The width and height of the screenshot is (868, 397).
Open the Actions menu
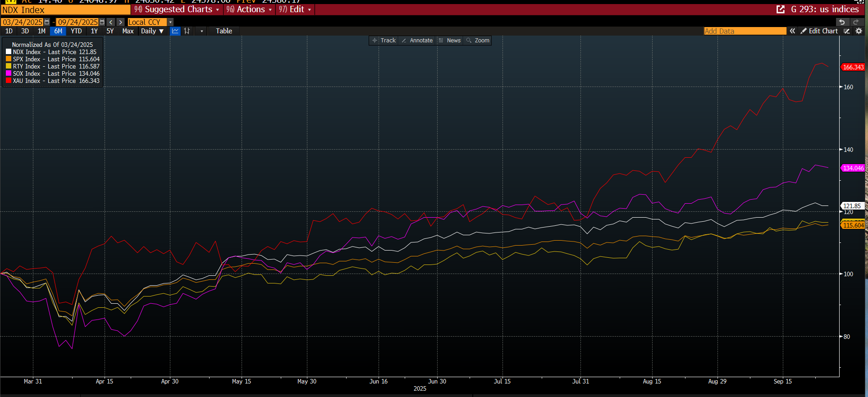pyautogui.click(x=249, y=9)
